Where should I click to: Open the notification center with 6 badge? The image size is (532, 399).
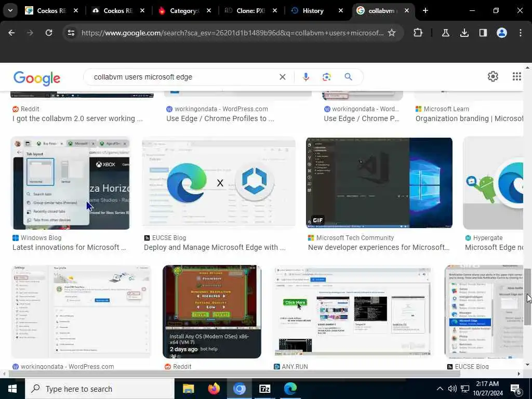pyautogui.click(x=516, y=389)
